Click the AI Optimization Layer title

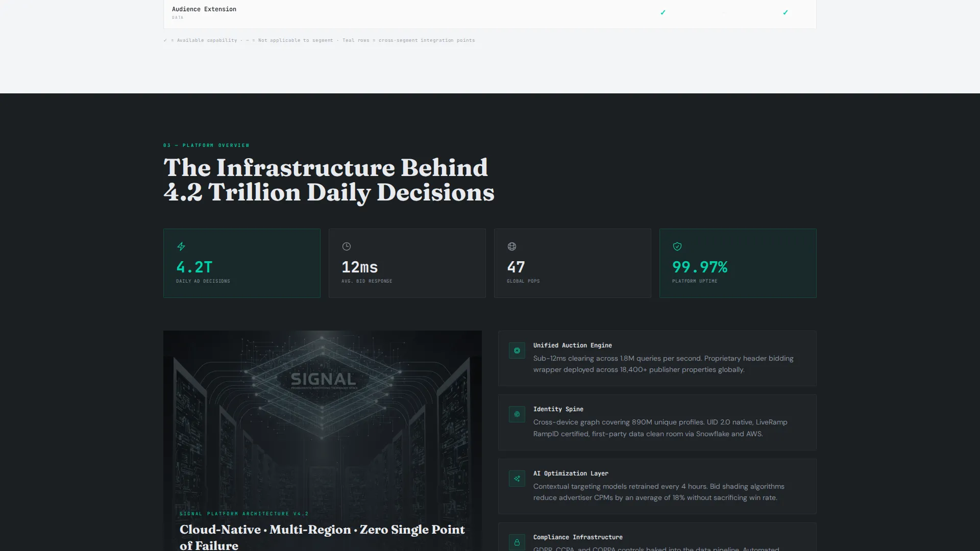click(x=571, y=473)
